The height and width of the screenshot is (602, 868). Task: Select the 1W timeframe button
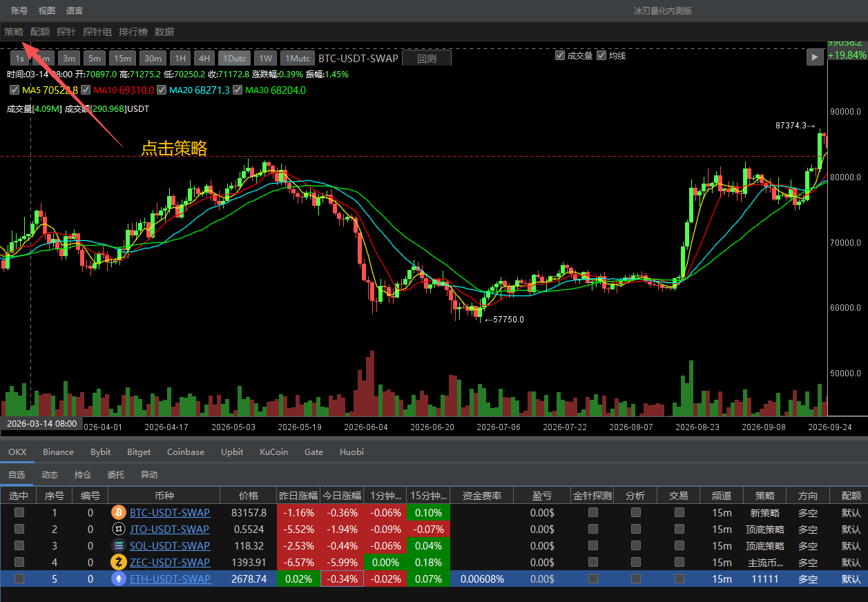coord(265,59)
